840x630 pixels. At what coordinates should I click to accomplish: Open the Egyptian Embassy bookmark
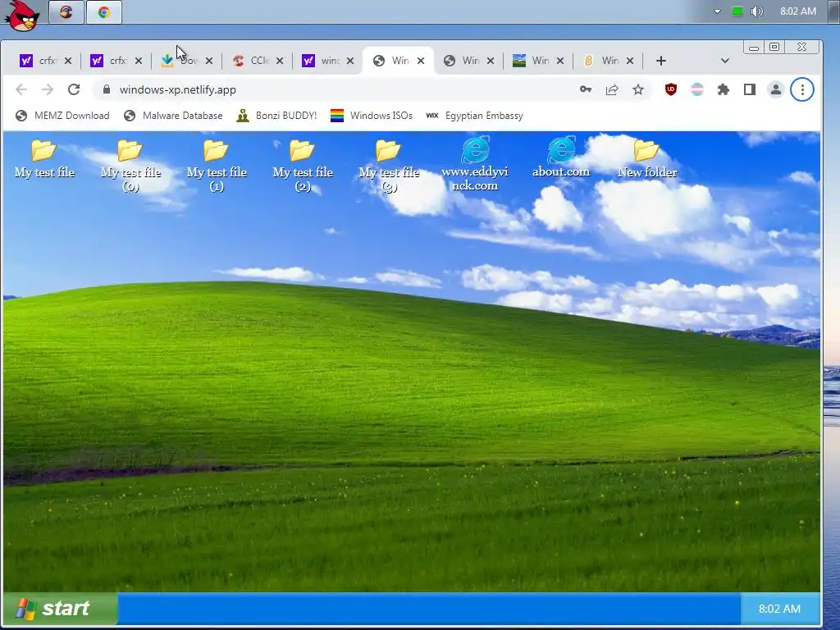point(474,116)
